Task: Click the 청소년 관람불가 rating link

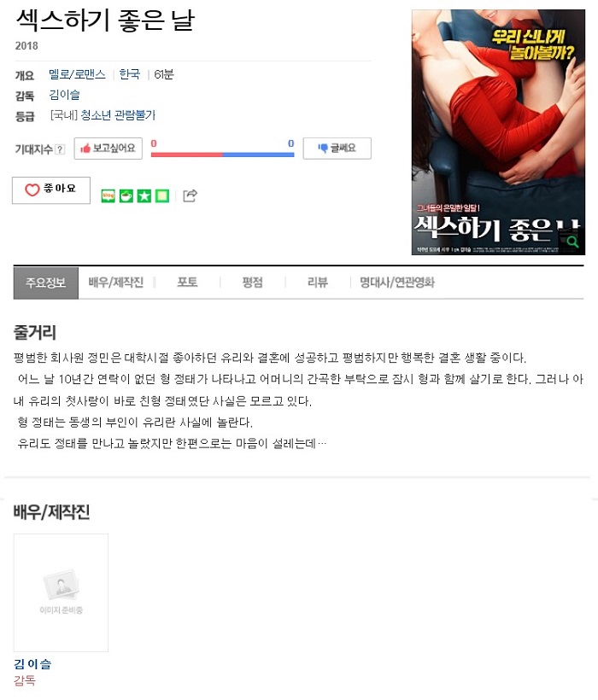Action: [118, 115]
